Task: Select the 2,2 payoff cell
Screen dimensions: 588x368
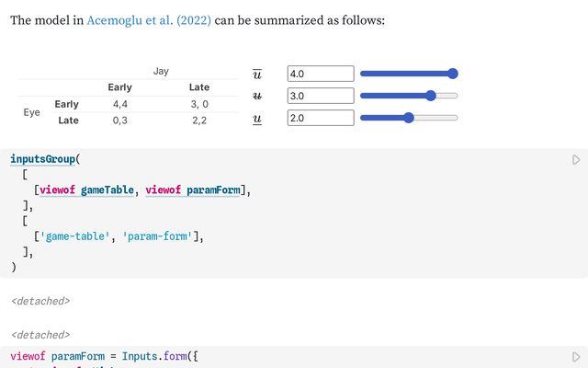Action: pos(199,121)
